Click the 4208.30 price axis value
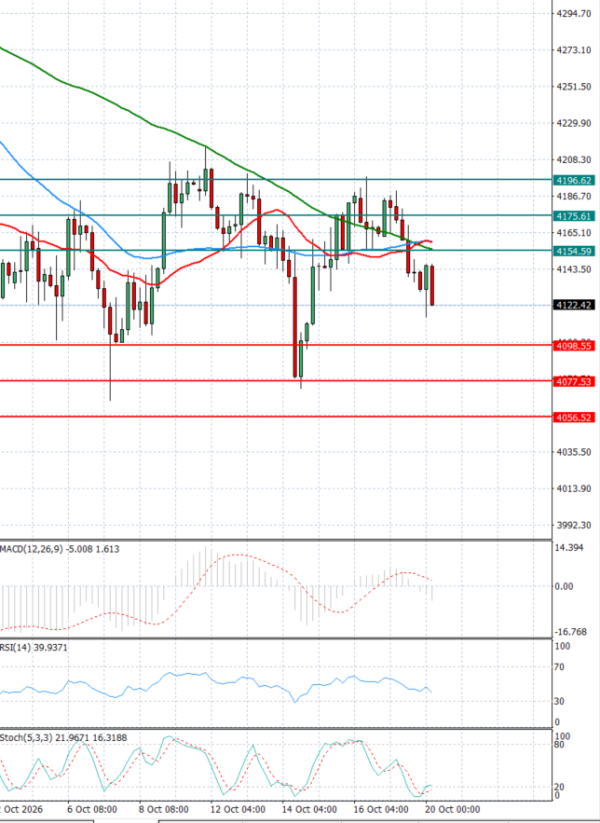Screen dimensions: 600x823 [573, 160]
